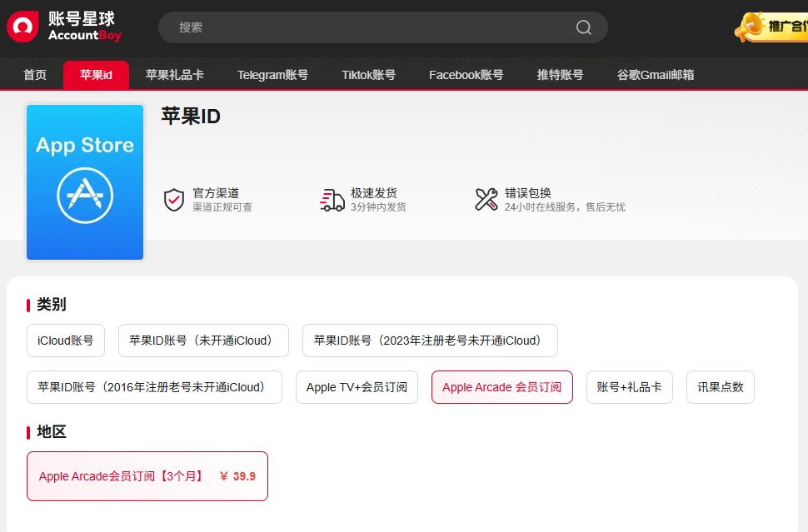Click the 地区 section heading
This screenshot has width=808, height=532.
point(52,431)
